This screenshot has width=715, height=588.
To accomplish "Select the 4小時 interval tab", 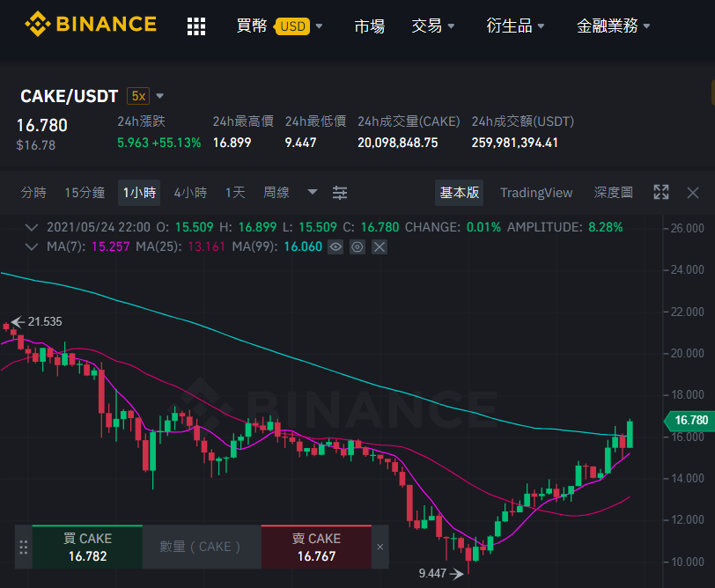I will click(190, 193).
